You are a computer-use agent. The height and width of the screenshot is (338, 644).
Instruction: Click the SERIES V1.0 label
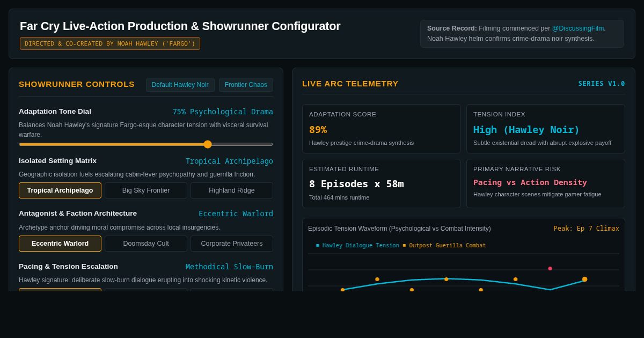[x=602, y=84]
